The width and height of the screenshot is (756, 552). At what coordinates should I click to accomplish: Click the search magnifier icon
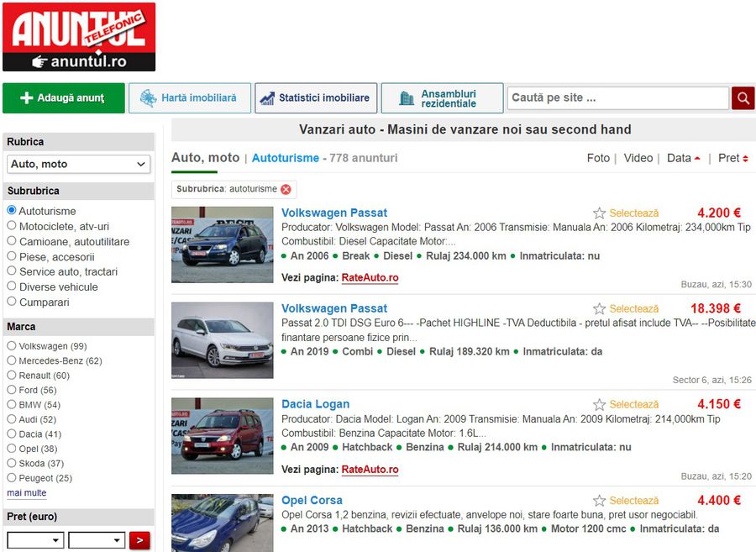coord(743,97)
